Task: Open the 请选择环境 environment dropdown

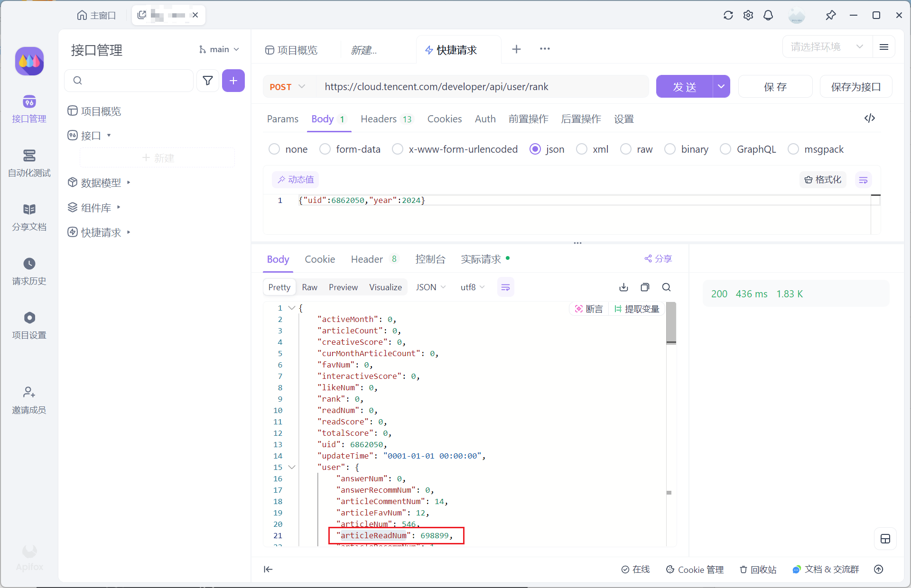Action: click(827, 47)
